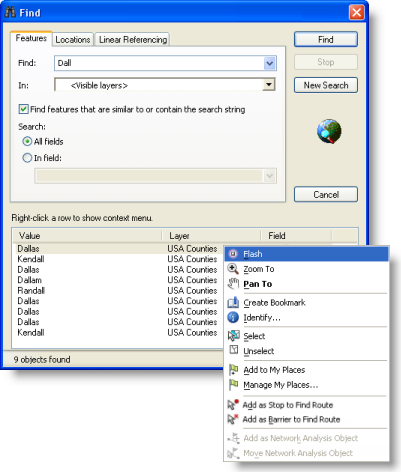Click the blue Identify info icon

pyautogui.click(x=233, y=317)
